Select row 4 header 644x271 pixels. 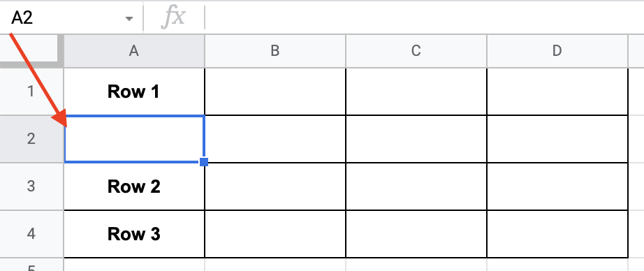pos(31,234)
